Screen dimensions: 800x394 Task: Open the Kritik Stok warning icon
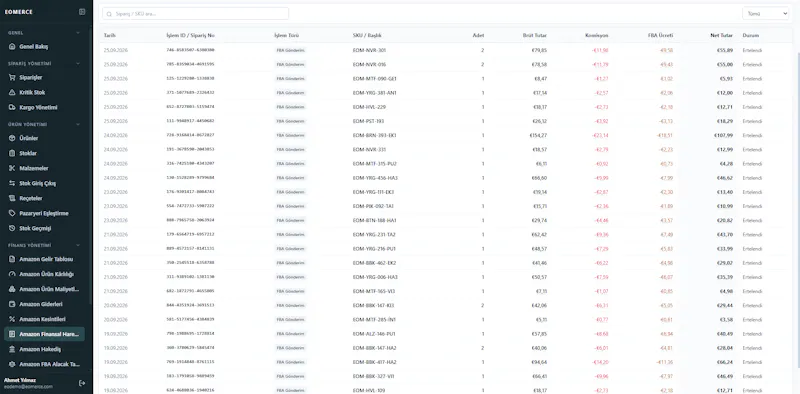pyautogui.click(x=12, y=92)
